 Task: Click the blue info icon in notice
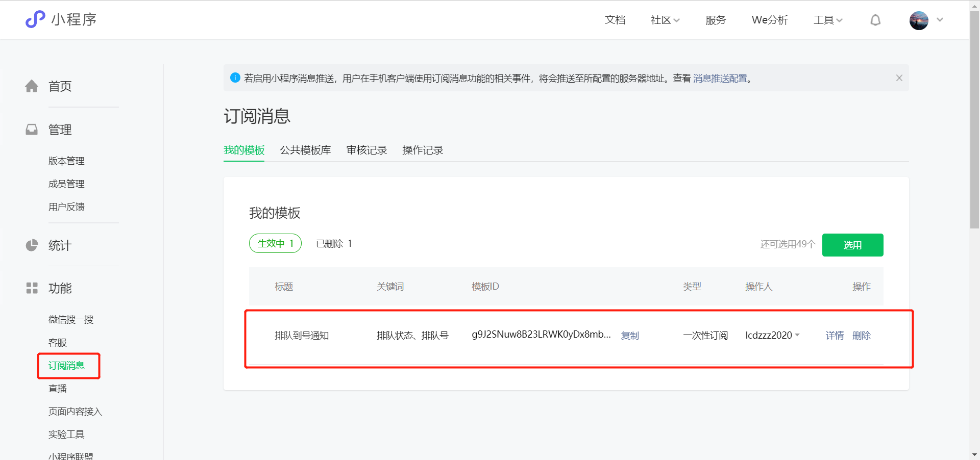pyautogui.click(x=235, y=78)
